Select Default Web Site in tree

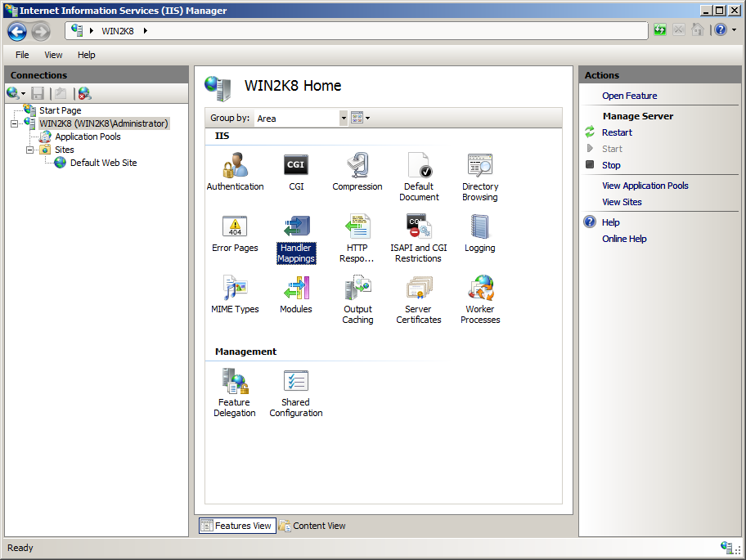(x=103, y=163)
